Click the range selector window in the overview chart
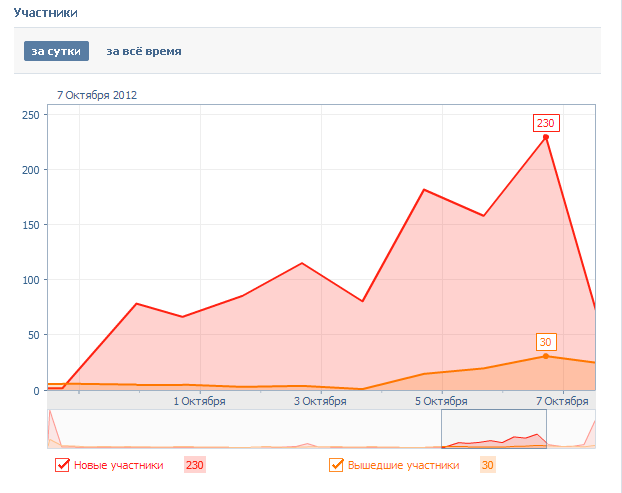622x493 pixels. [494, 428]
